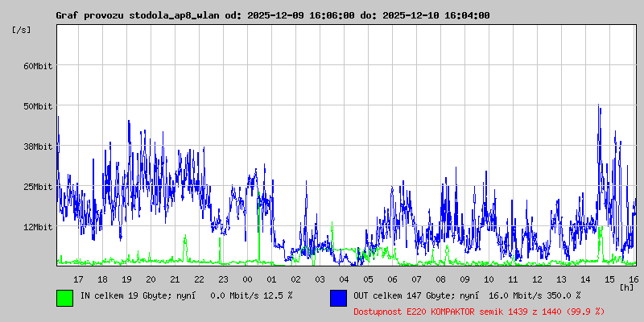
Task: Select the '50Mbit' y-axis label
Action: click(x=38, y=106)
